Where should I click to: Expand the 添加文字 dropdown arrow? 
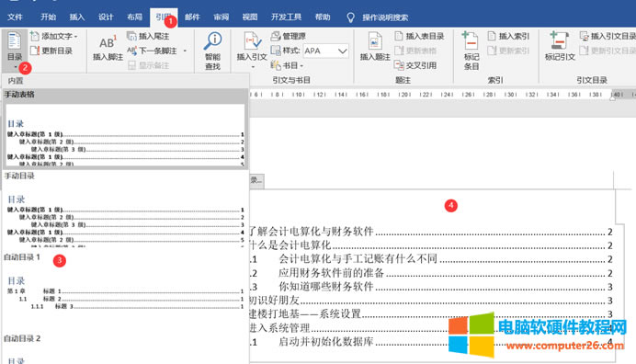click(x=76, y=37)
